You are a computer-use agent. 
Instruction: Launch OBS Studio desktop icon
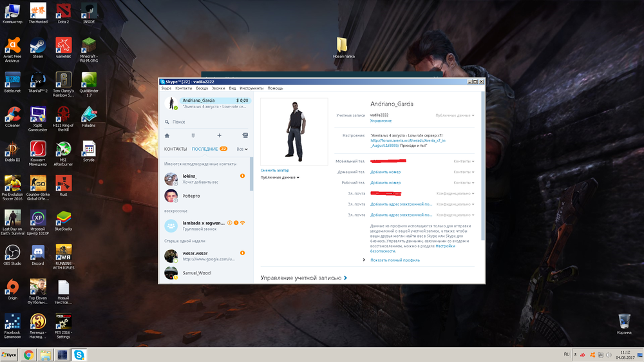(x=12, y=252)
